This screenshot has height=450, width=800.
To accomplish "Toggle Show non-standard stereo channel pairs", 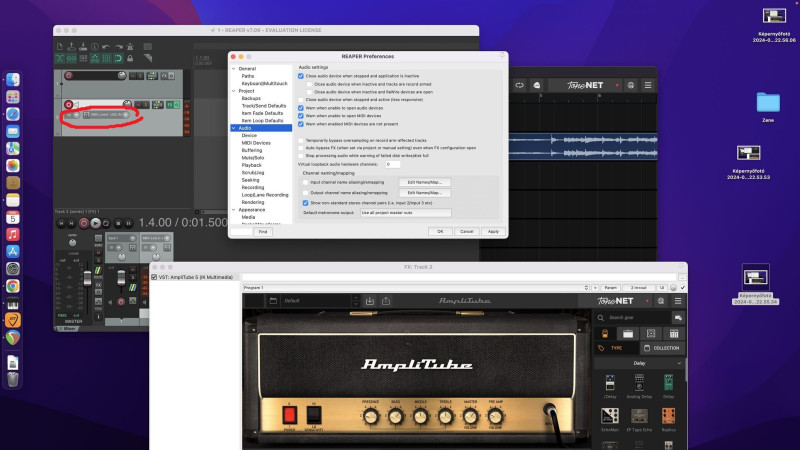I will point(306,203).
